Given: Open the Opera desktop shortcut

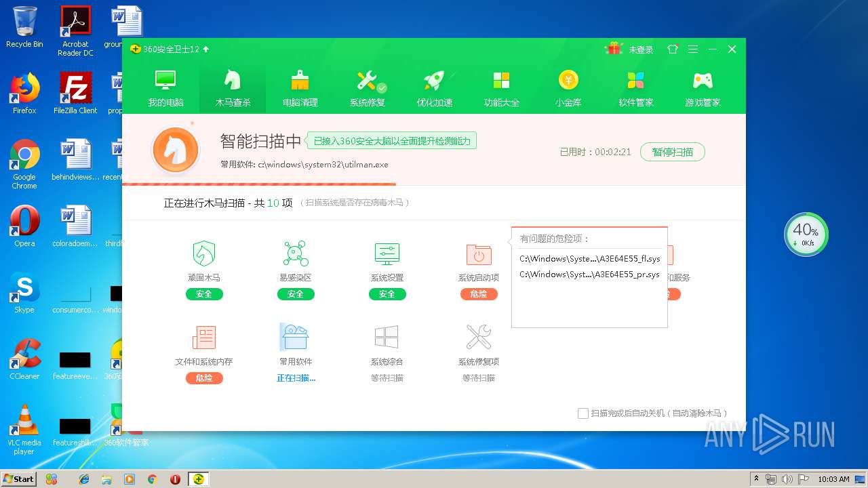Looking at the screenshot, I should point(24,226).
